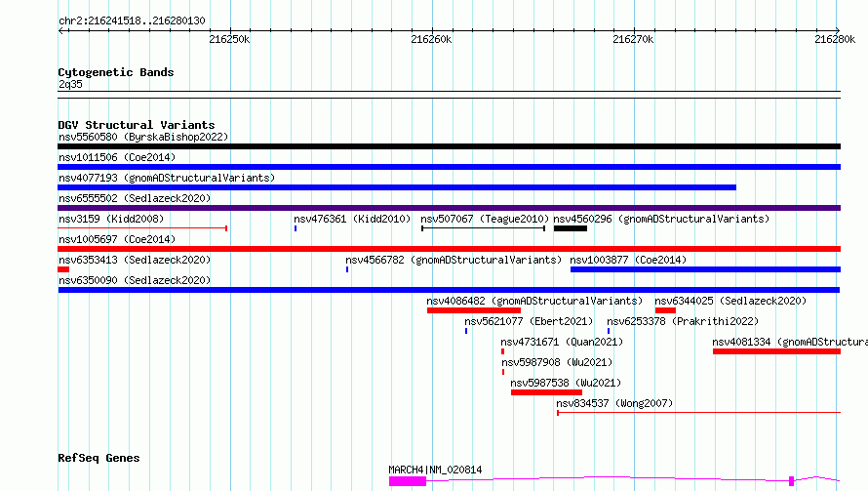This screenshot has width=868, height=491.
Task: Click the chr2:216241518..216280130 coordinate label
Action: click(132, 21)
